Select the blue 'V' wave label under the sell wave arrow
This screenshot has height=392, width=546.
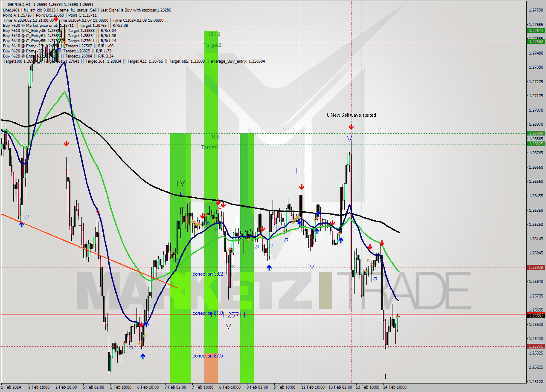(349, 138)
